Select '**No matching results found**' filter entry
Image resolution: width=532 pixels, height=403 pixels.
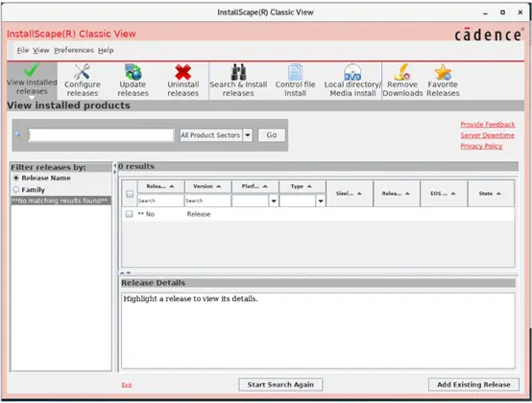coord(61,201)
